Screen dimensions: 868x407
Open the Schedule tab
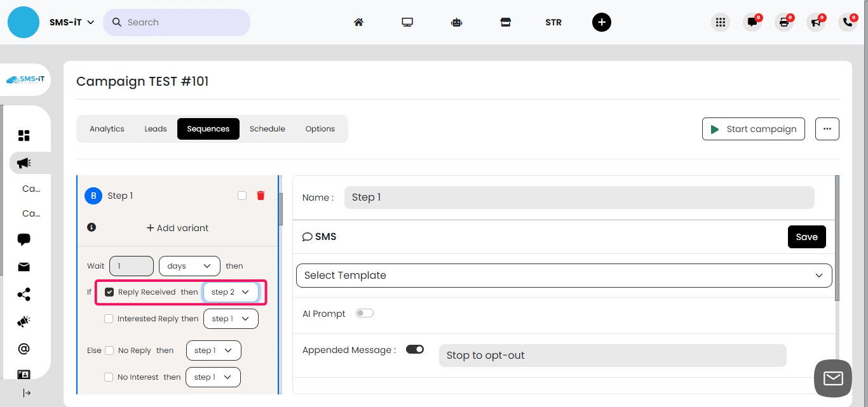(x=267, y=128)
